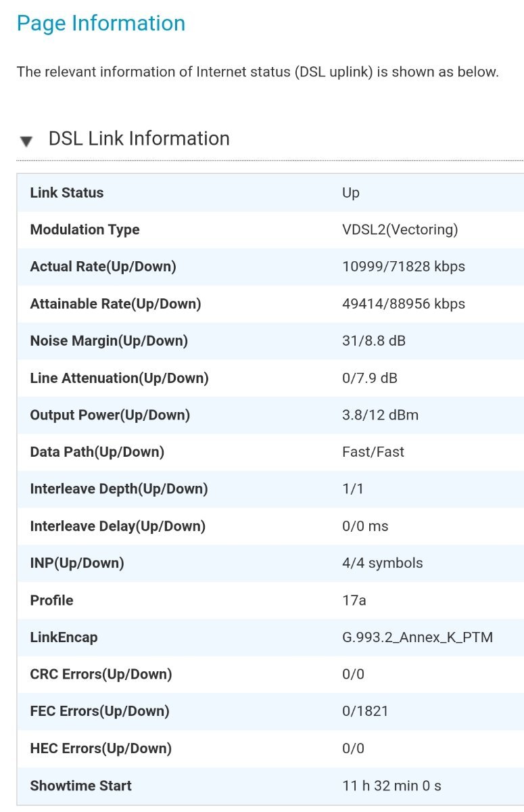Image resolution: width=524 pixels, height=812 pixels.
Task: Select the Interleave Depth(Up/Down) label
Action: click(119, 489)
